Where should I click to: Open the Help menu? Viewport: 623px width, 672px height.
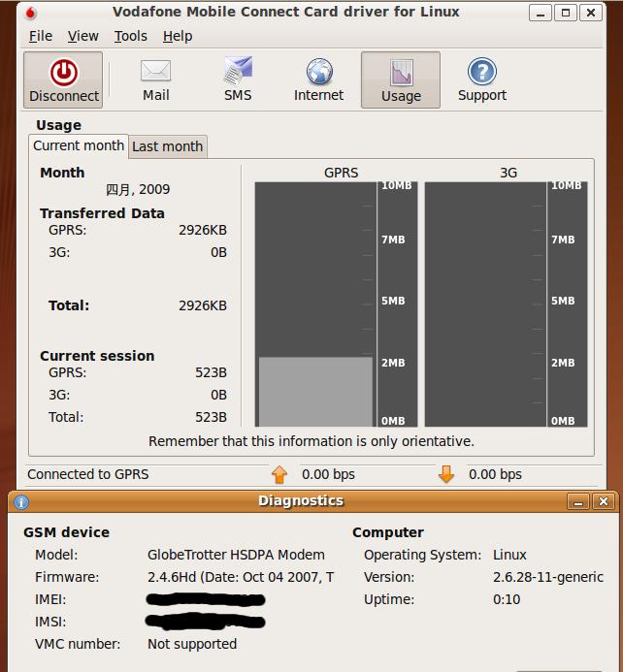(x=178, y=36)
